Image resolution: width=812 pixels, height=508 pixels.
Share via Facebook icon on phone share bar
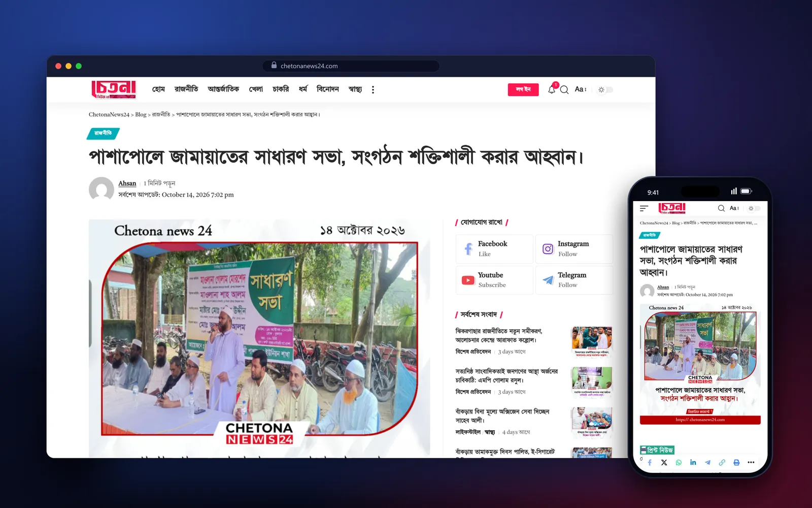tap(650, 462)
